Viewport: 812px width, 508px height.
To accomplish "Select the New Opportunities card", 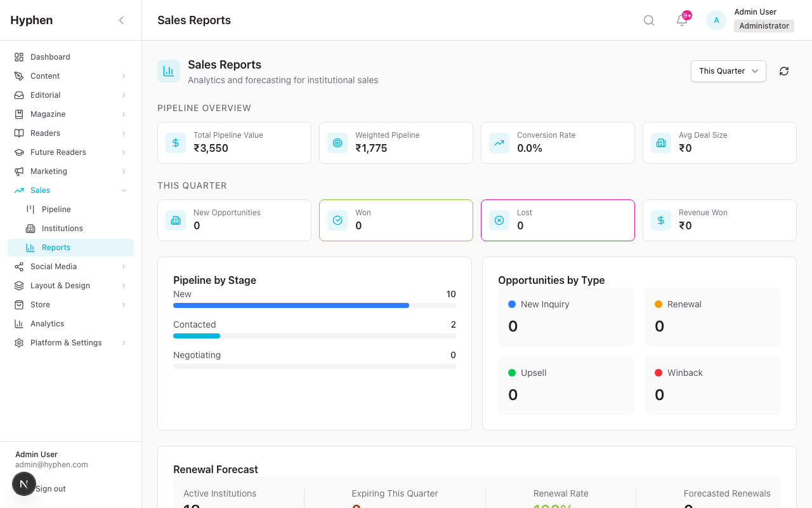I will pos(234,220).
